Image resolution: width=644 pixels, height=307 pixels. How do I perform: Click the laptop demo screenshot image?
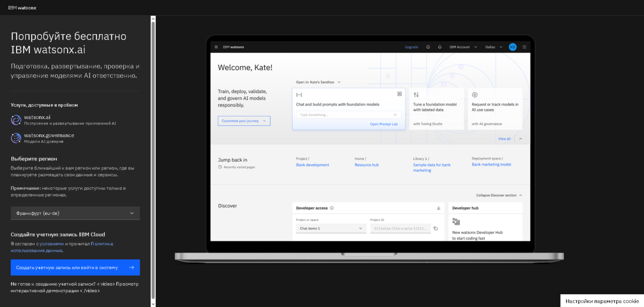click(369, 149)
